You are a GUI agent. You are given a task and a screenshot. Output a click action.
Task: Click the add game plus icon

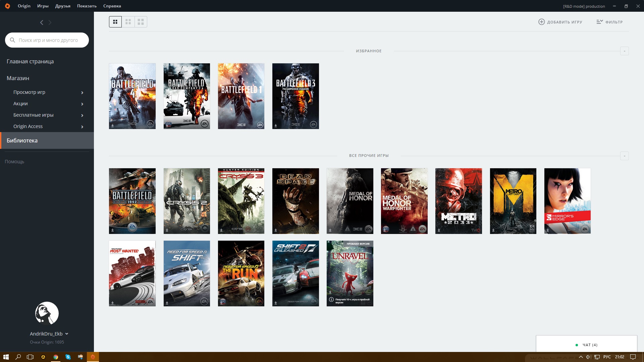click(541, 22)
